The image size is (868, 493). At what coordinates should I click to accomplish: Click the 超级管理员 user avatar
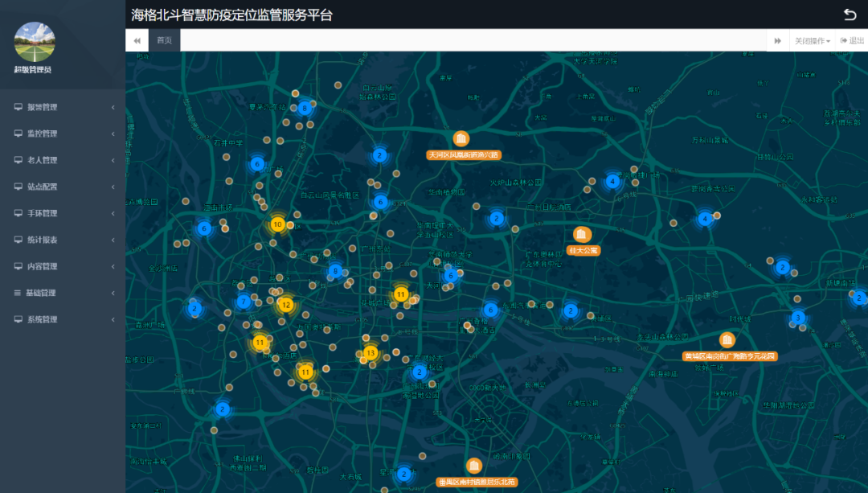click(x=35, y=42)
